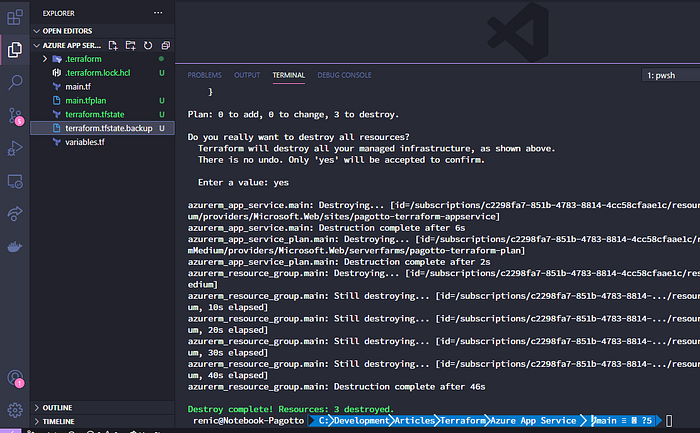700x433 pixels.
Task: Click the New Folder icon in explorer header
Action: 130,46
